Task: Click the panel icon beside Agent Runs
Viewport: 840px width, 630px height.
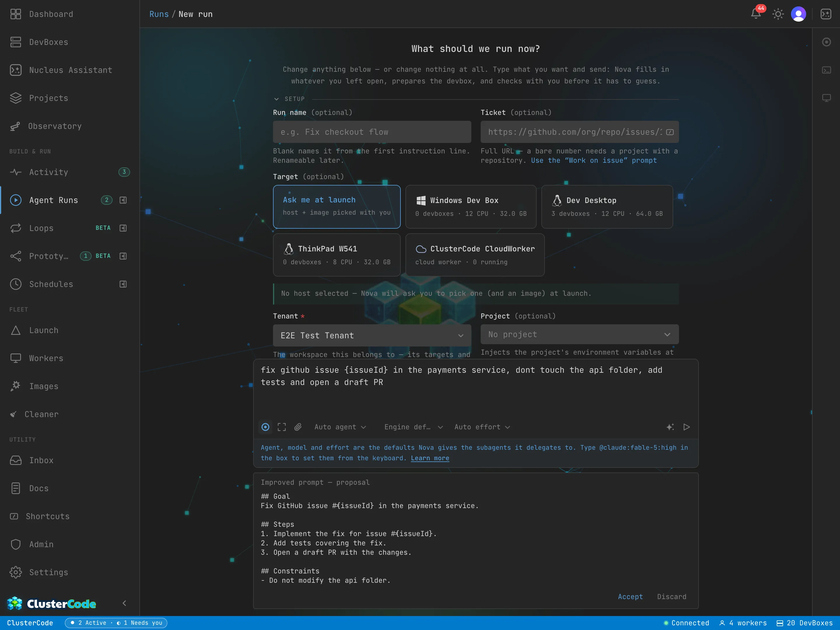Action: (x=123, y=200)
